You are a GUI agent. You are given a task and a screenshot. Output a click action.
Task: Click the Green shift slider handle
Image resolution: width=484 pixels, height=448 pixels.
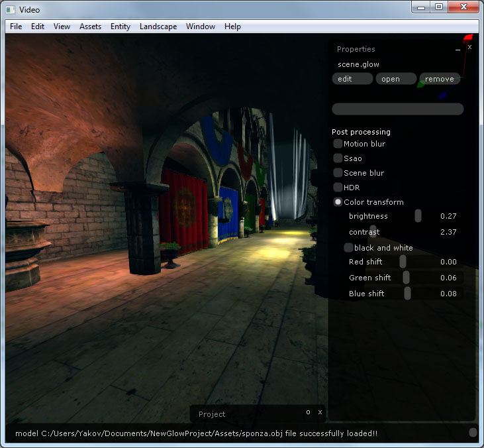click(x=406, y=278)
